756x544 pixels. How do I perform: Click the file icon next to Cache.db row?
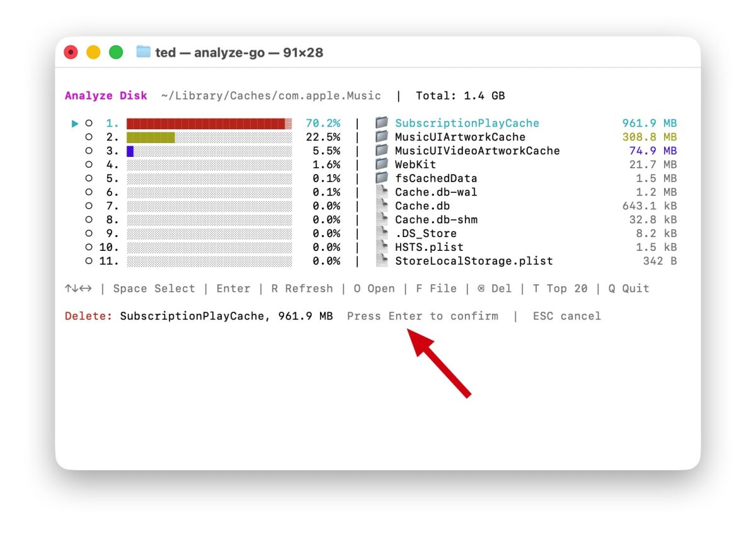click(381, 205)
